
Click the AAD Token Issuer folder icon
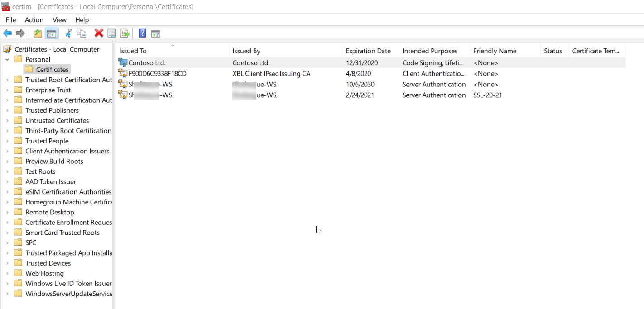pos(18,181)
